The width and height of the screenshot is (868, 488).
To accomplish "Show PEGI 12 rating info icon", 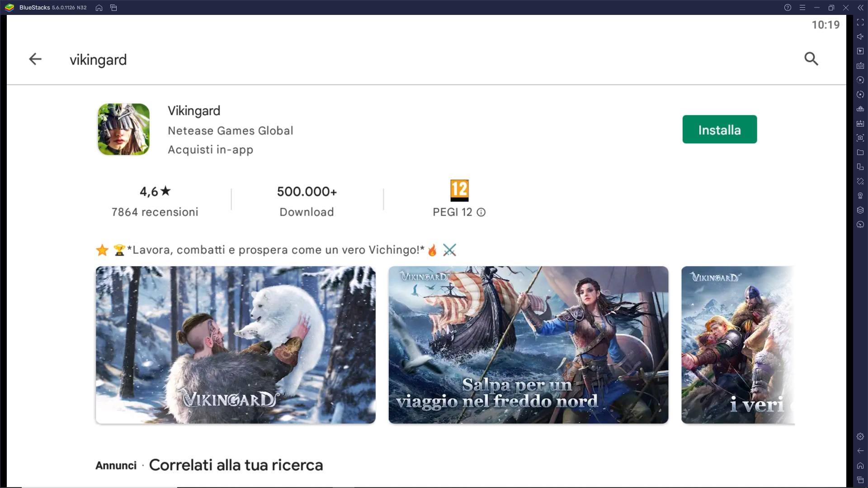I will pos(481,212).
